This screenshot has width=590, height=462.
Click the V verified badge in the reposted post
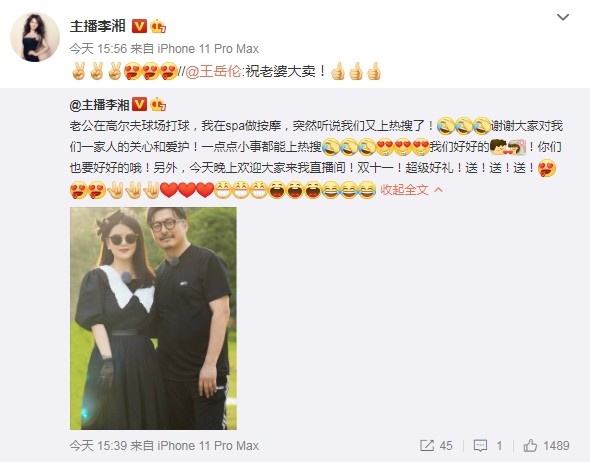(139, 104)
